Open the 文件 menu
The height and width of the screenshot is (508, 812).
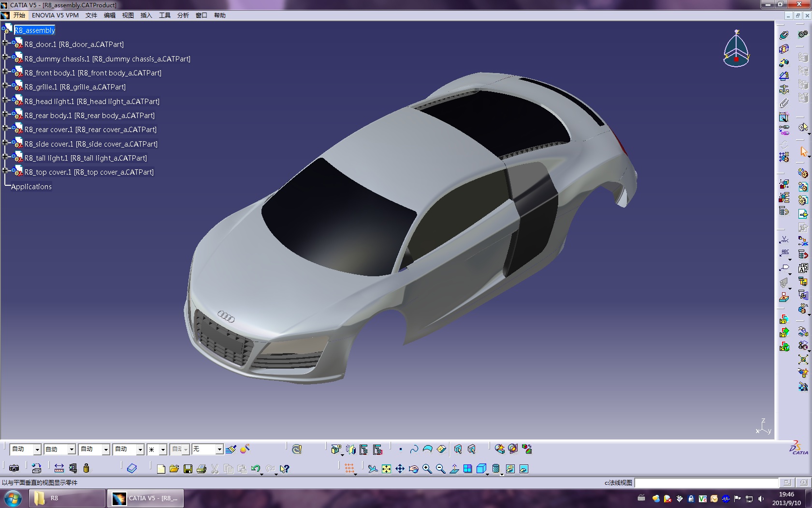pyautogui.click(x=91, y=15)
